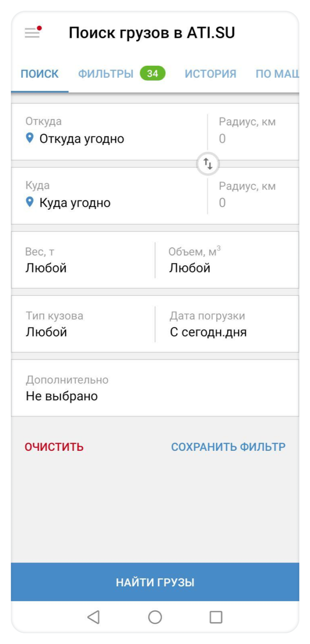The width and height of the screenshot is (310, 644).
Task: Select Дата погрузки loading date
Action: click(226, 324)
